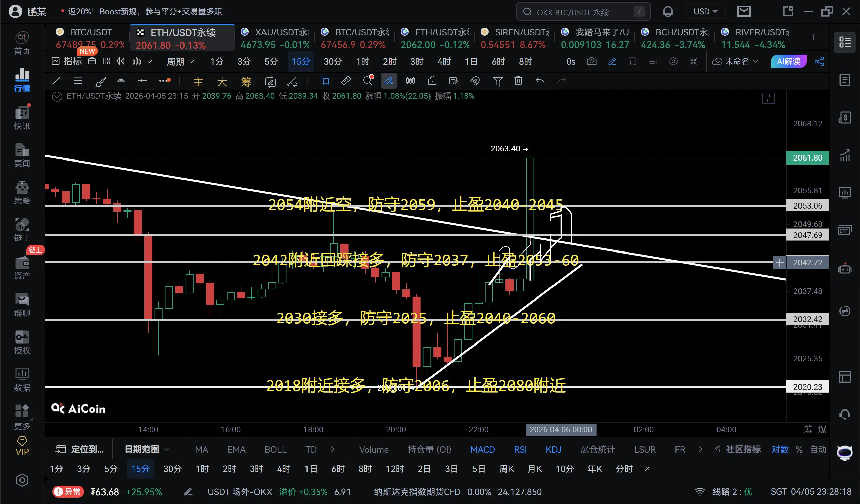The image size is (860, 504).
Task: Select the trend line drawing tool
Action: point(57,81)
